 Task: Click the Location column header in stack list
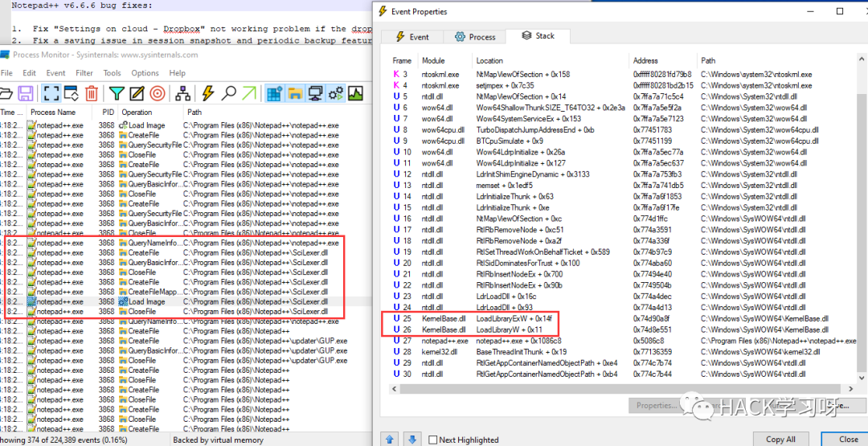pyautogui.click(x=552, y=61)
